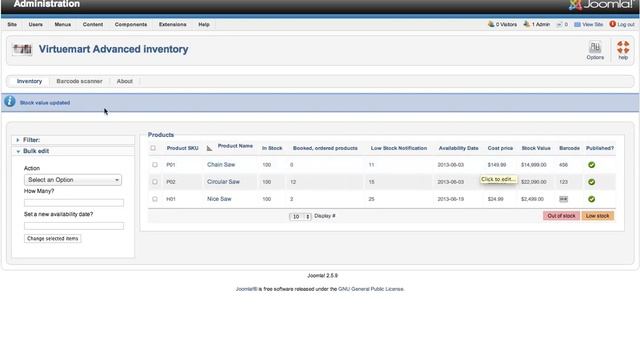Click the new availability date field
The image size is (640, 360).
tap(74, 226)
